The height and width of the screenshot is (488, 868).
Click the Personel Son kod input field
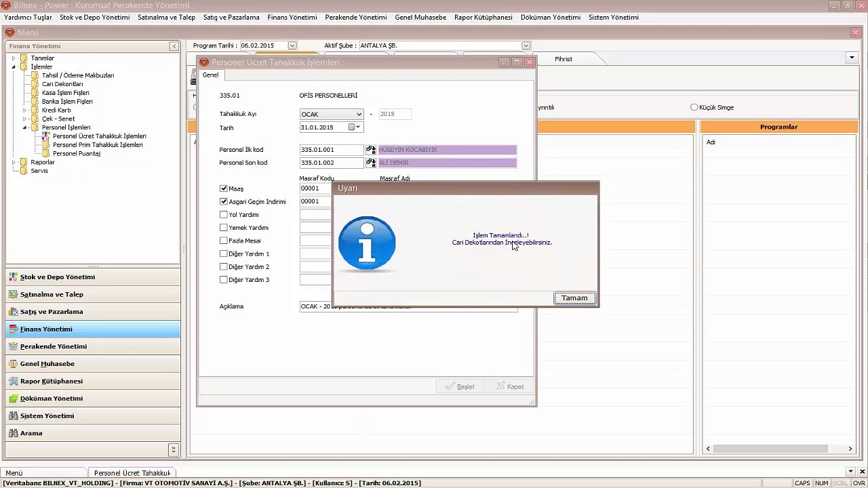pyautogui.click(x=332, y=163)
